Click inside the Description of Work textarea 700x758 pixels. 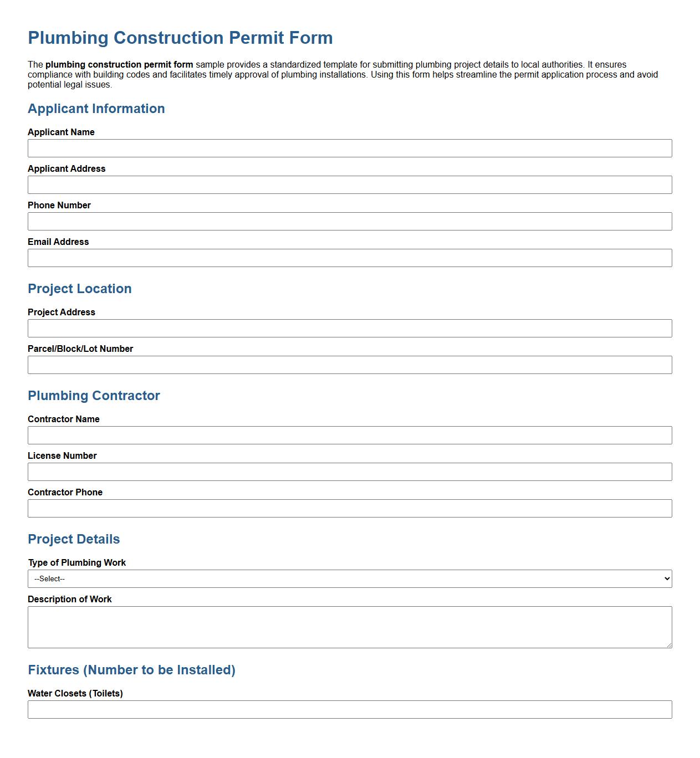(349, 626)
